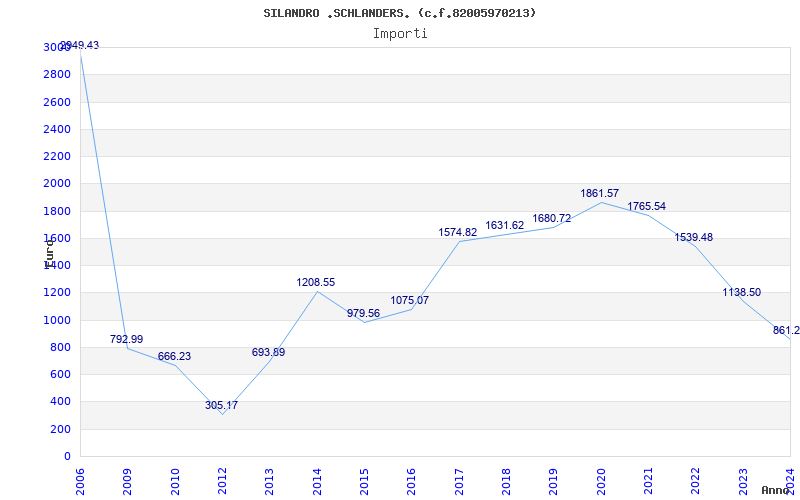The height and width of the screenshot is (500, 800).
Task: Select the 1208.55 value label for 2014
Action: click(x=316, y=283)
